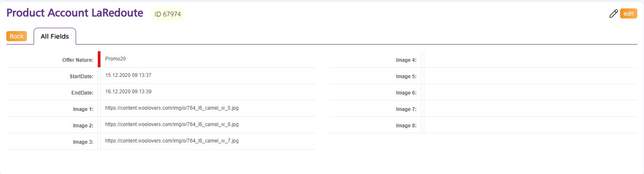Click the Image 2 label
Viewport: 644px width, 174px height.
[x=83, y=126]
